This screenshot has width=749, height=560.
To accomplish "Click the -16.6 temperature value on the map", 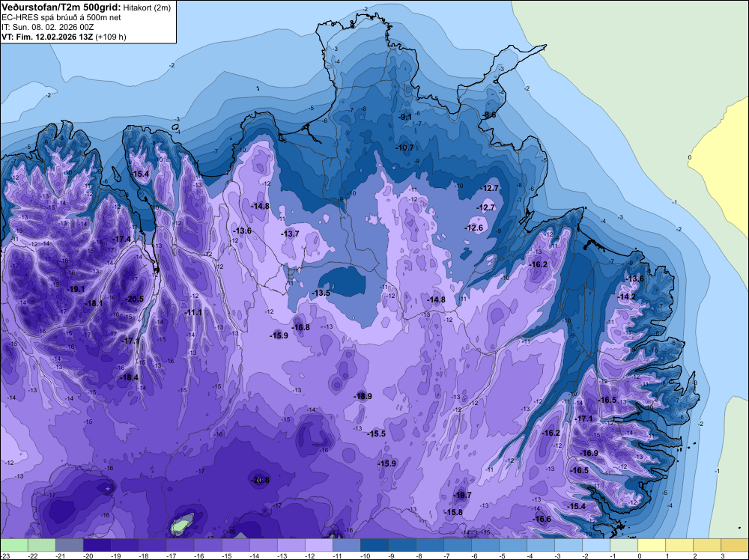I will click(x=542, y=519).
